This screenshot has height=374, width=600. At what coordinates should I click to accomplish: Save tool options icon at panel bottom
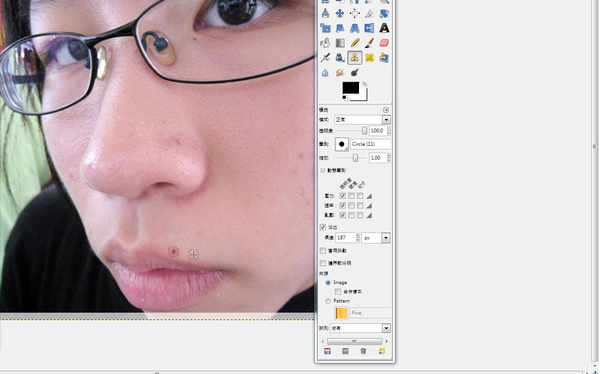(x=327, y=351)
